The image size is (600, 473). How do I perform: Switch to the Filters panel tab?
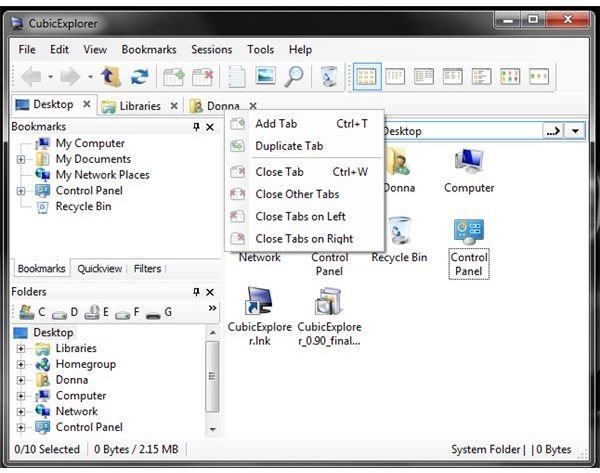pos(147,269)
